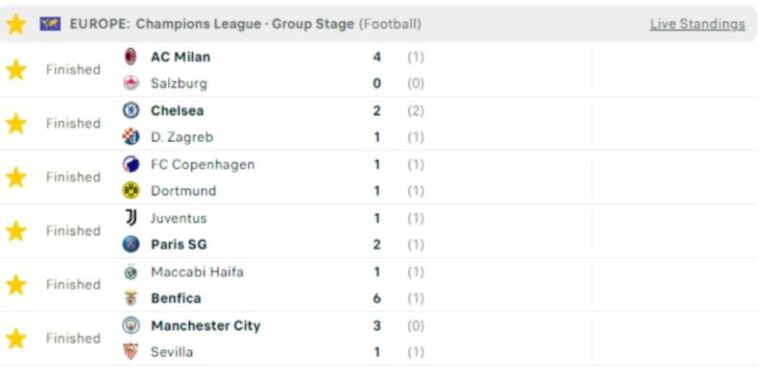Toggle favorite star for Chelsea match
The width and height of the screenshot is (768, 379).
[16, 124]
